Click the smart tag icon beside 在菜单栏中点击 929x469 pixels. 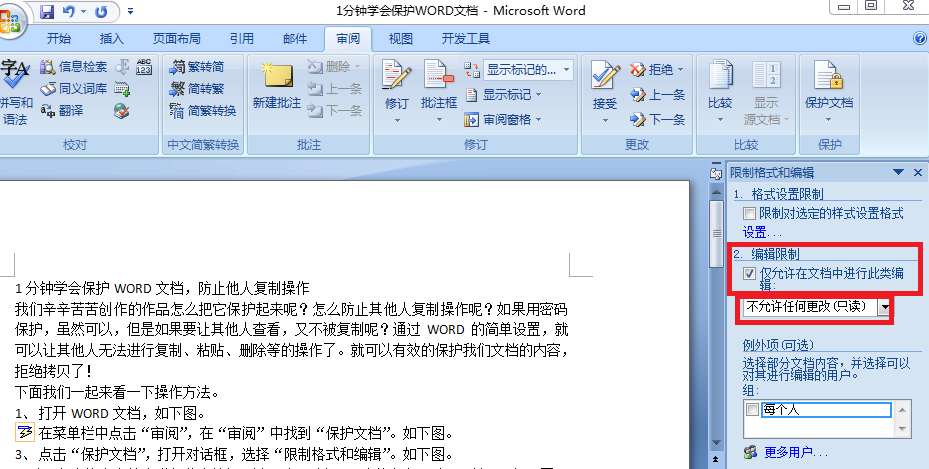pyautogui.click(x=24, y=432)
